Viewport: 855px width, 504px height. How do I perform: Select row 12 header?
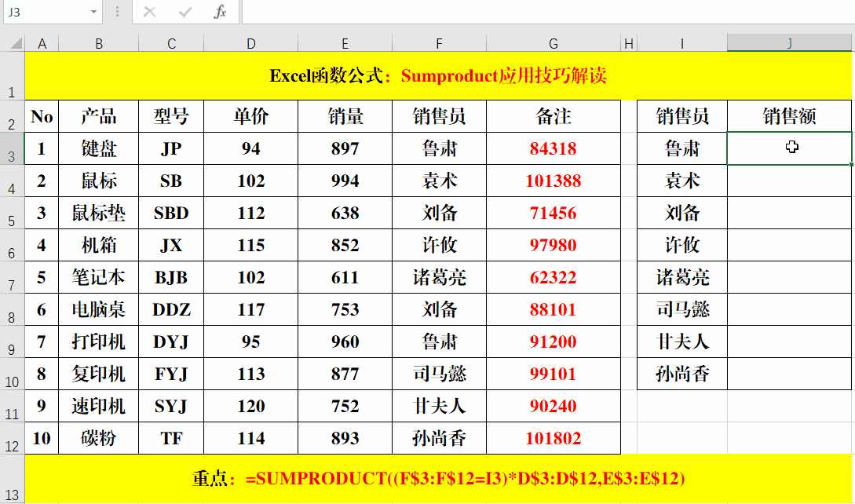12,438
